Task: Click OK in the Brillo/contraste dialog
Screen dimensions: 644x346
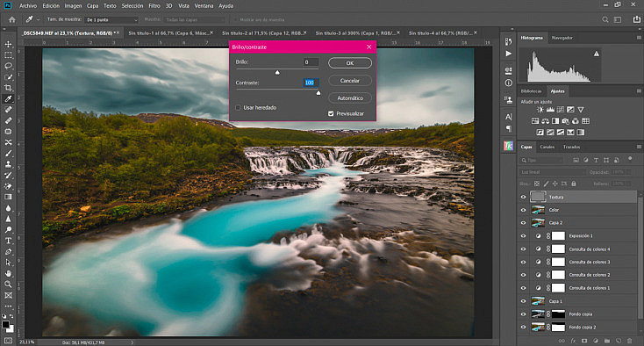Action: [350, 63]
